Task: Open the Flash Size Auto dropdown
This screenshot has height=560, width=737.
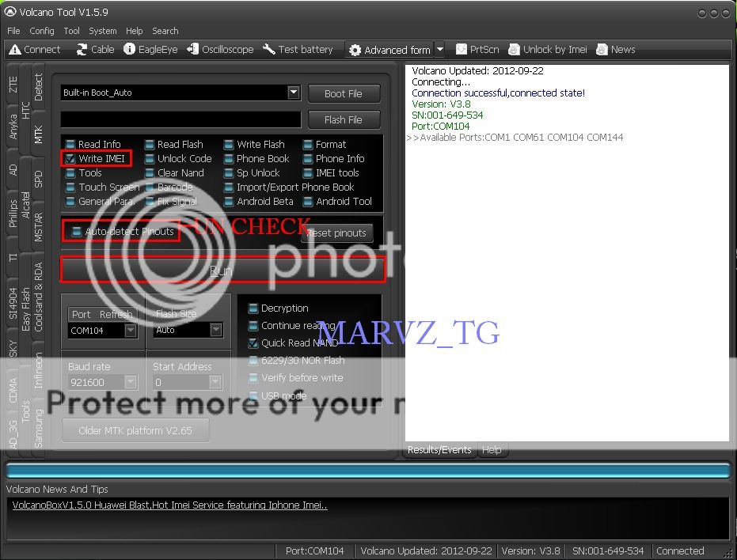Action: pyautogui.click(x=216, y=330)
